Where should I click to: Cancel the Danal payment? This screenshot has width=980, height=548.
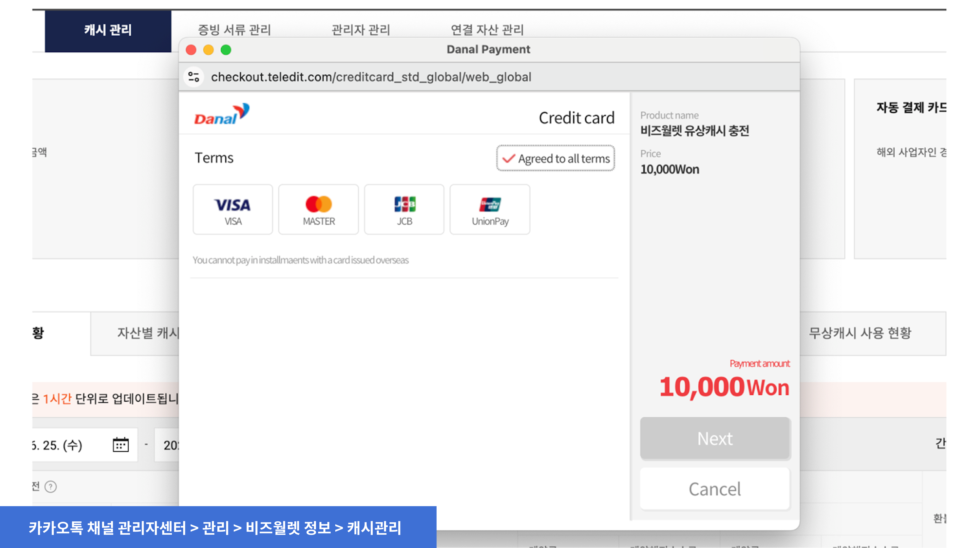point(715,489)
